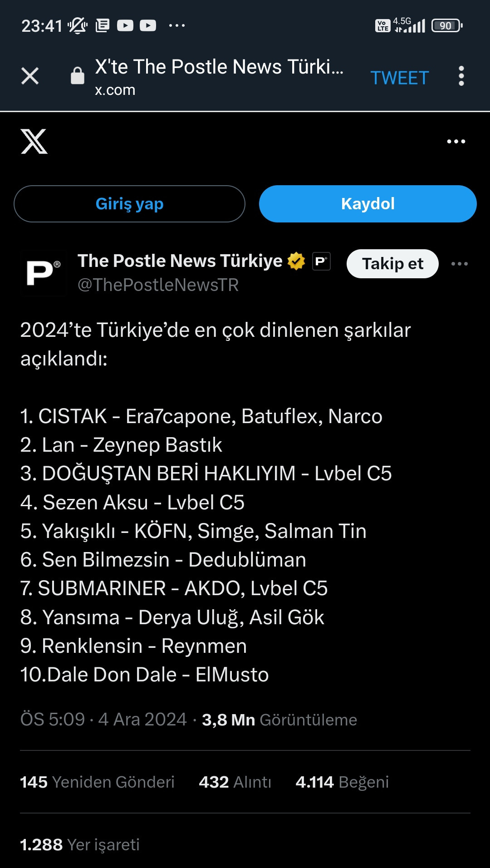Tap the Postle affiliate badge icon
The image size is (490, 868).
pos(321,261)
